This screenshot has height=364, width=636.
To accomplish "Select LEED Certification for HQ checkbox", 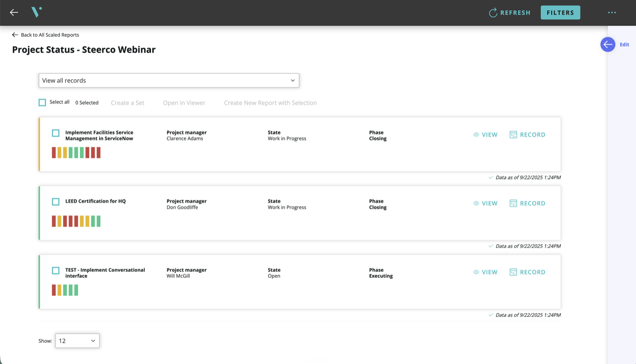I will [55, 202].
